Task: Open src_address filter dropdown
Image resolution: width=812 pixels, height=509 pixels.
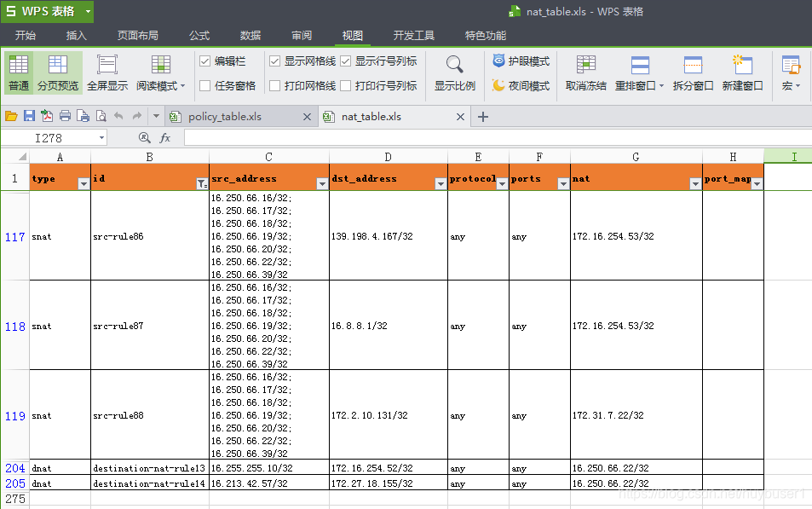Action: click(321, 183)
